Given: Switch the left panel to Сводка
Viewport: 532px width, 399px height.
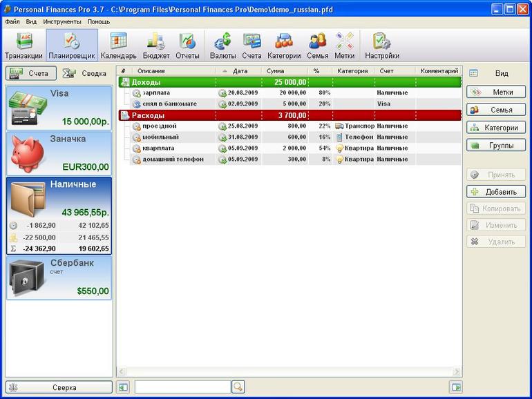Looking at the screenshot, I should pyautogui.click(x=85, y=73).
